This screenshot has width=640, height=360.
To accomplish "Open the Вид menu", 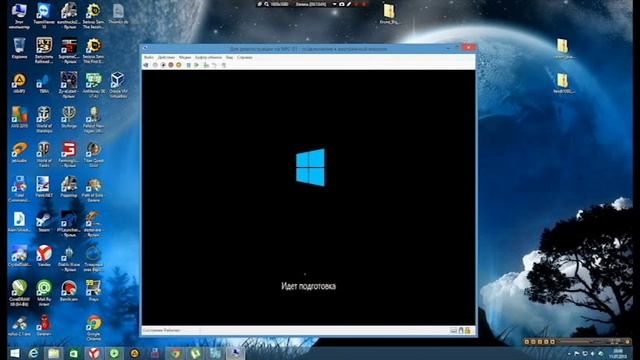I will [x=229, y=58].
